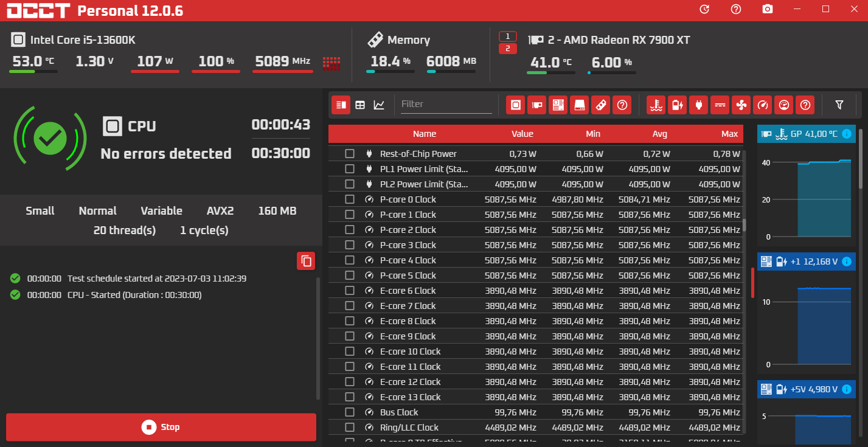Toggle the speedometer clock sensor type filter
Viewport: 868px width, 447px height.
pyautogui.click(x=762, y=105)
